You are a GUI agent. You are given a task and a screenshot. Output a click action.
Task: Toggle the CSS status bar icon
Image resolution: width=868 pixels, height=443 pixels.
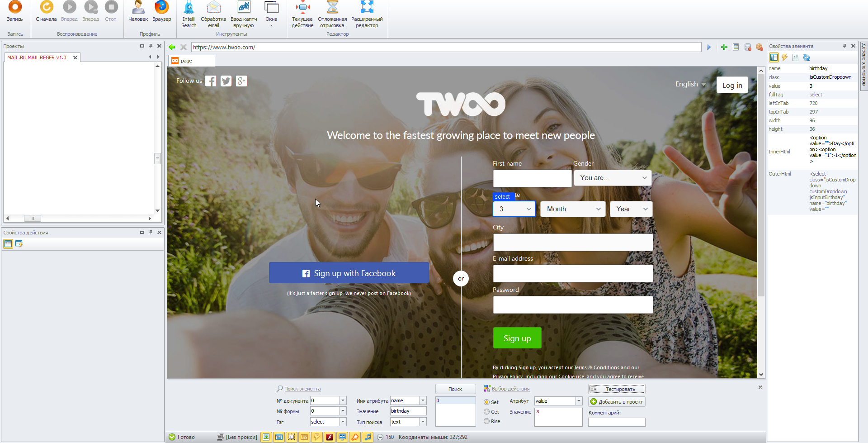click(304, 437)
